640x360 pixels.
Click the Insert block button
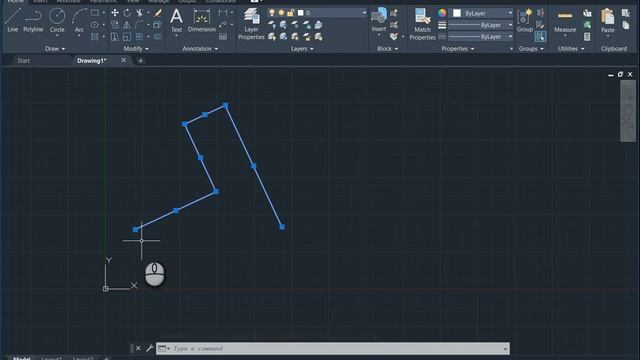[x=379, y=20]
